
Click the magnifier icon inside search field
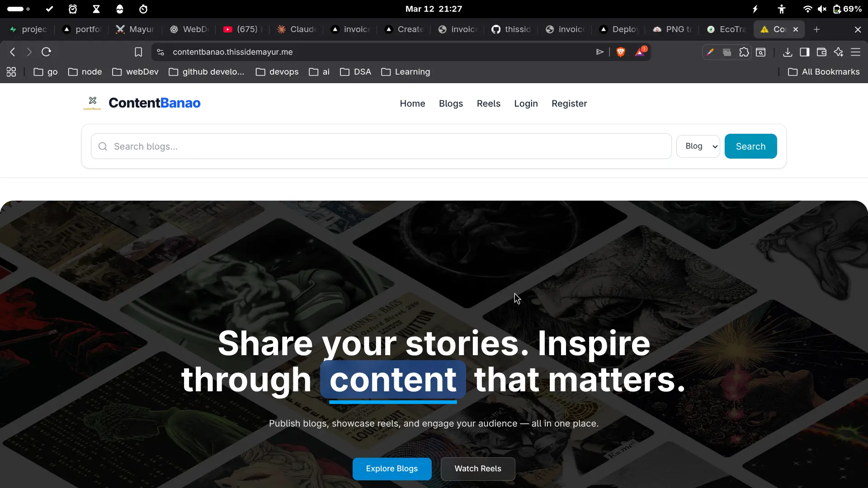pos(103,146)
